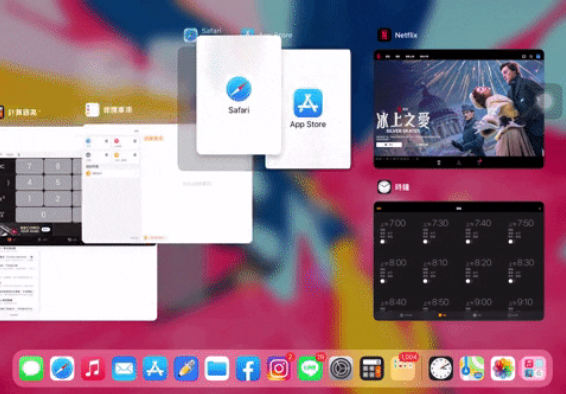Open the App Store dock icon
The height and width of the screenshot is (394, 566).
point(155,368)
